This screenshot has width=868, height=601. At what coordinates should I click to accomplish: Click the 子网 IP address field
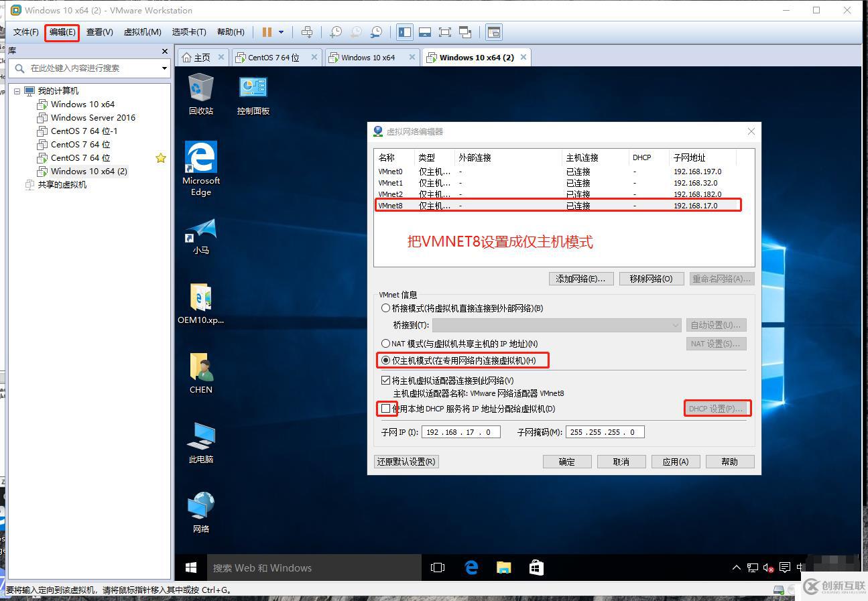[461, 432]
